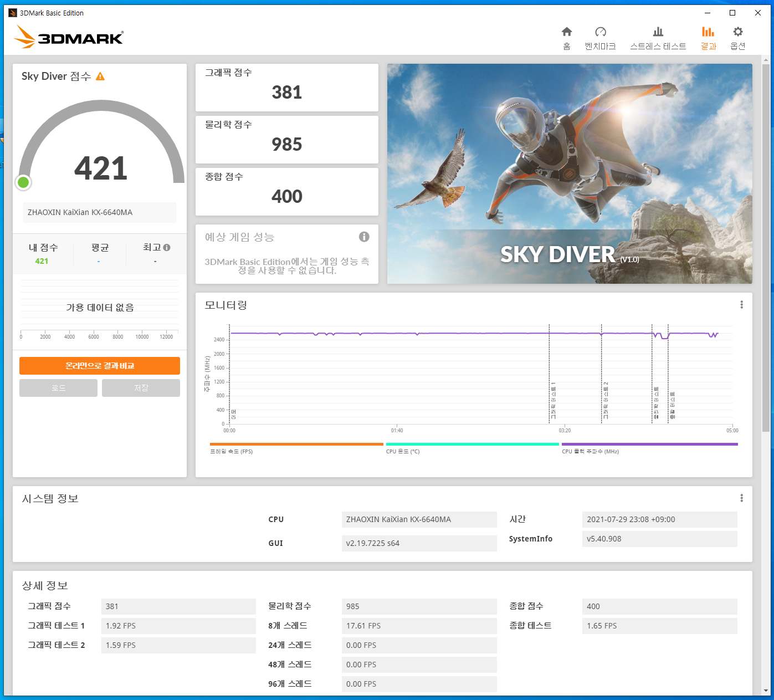Click the 상세 정보 section heading
The height and width of the screenshot is (700, 774).
pos(45,585)
